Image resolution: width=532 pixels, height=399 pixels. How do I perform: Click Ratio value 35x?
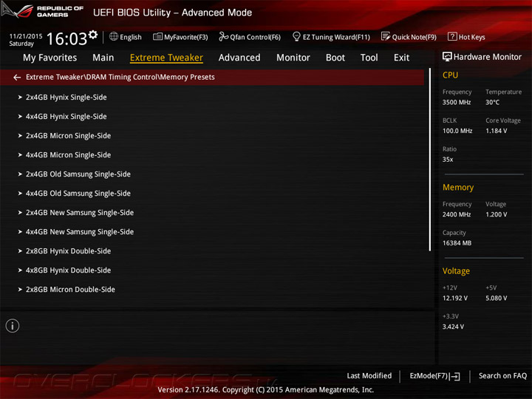tap(448, 160)
